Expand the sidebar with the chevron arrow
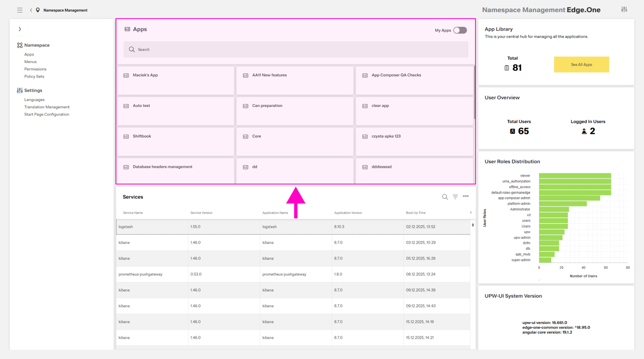The height and width of the screenshot is (359, 644). 20,29
